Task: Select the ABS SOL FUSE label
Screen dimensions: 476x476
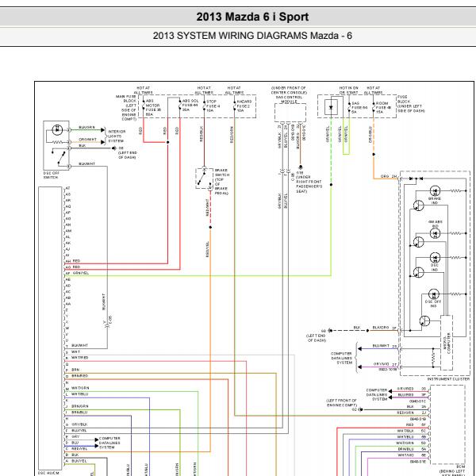Action: coord(190,105)
